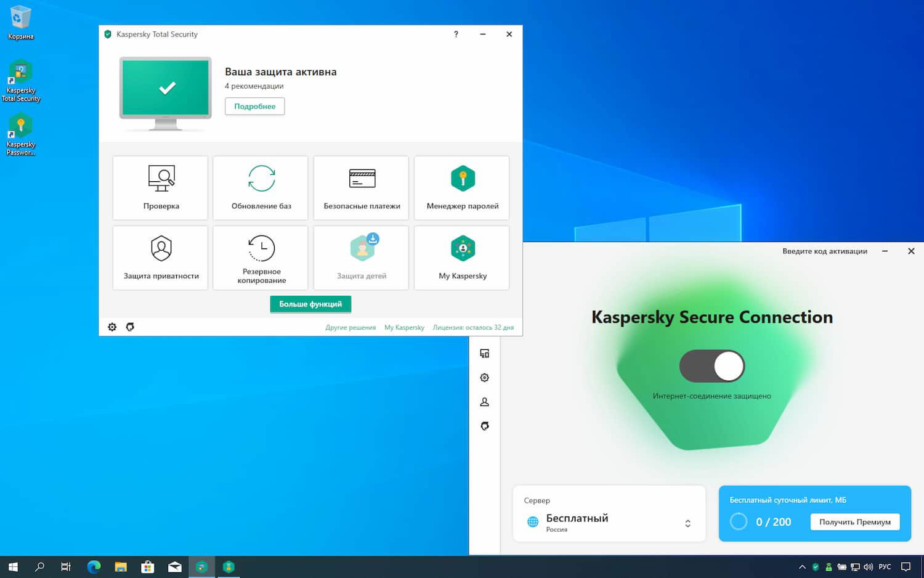This screenshot has width=924, height=578.
Task: Open the Windows Start menu
Action: coord(13,567)
